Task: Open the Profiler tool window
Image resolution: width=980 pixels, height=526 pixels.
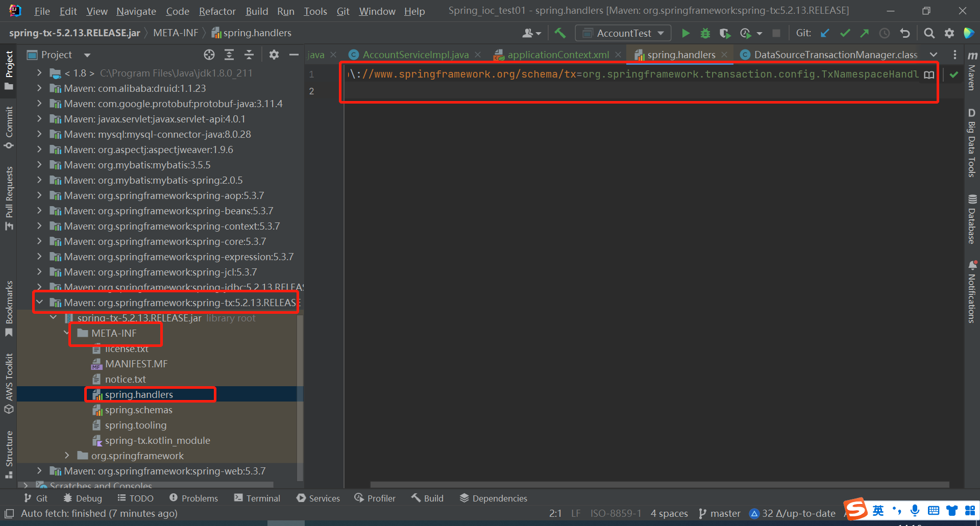Action: pos(375,498)
